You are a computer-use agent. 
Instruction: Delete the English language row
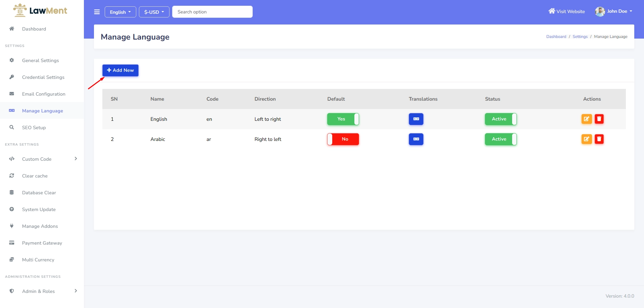[x=599, y=119]
